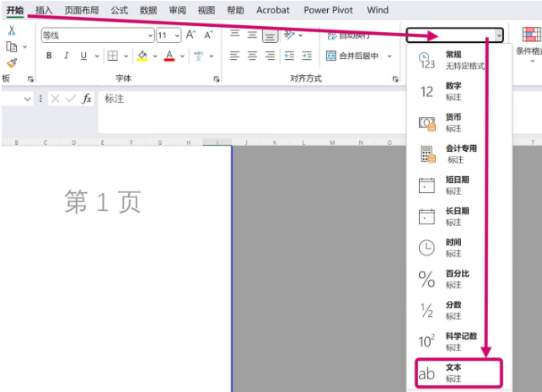542x392 pixels.
Task: Click the formula bar containing 标注
Action: (x=252, y=112)
